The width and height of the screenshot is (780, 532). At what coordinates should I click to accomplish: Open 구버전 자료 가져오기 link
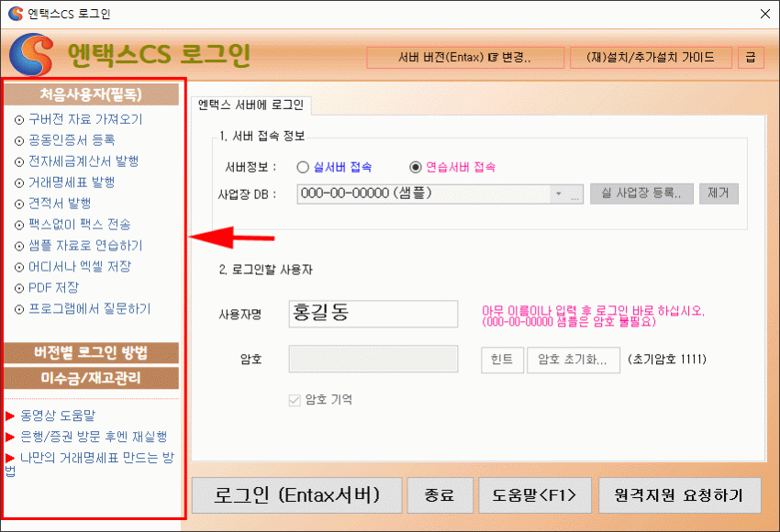coord(85,119)
